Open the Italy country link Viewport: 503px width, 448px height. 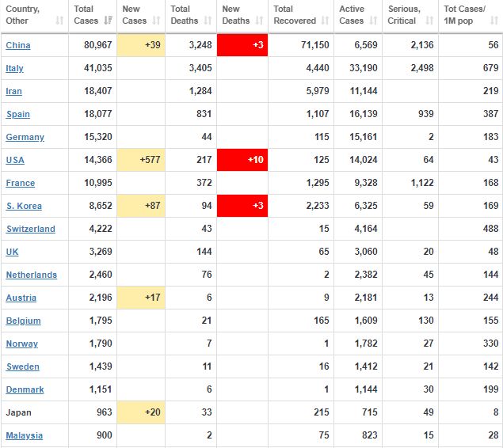pos(15,68)
